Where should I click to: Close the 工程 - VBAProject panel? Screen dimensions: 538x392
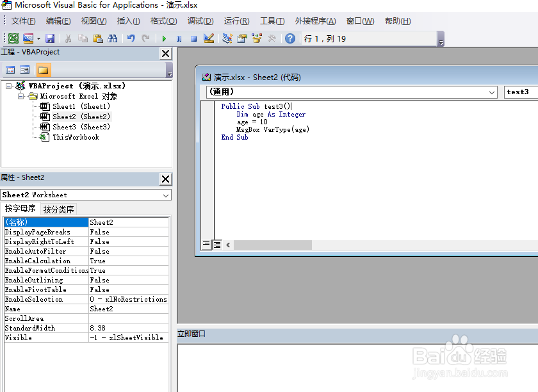(x=166, y=54)
